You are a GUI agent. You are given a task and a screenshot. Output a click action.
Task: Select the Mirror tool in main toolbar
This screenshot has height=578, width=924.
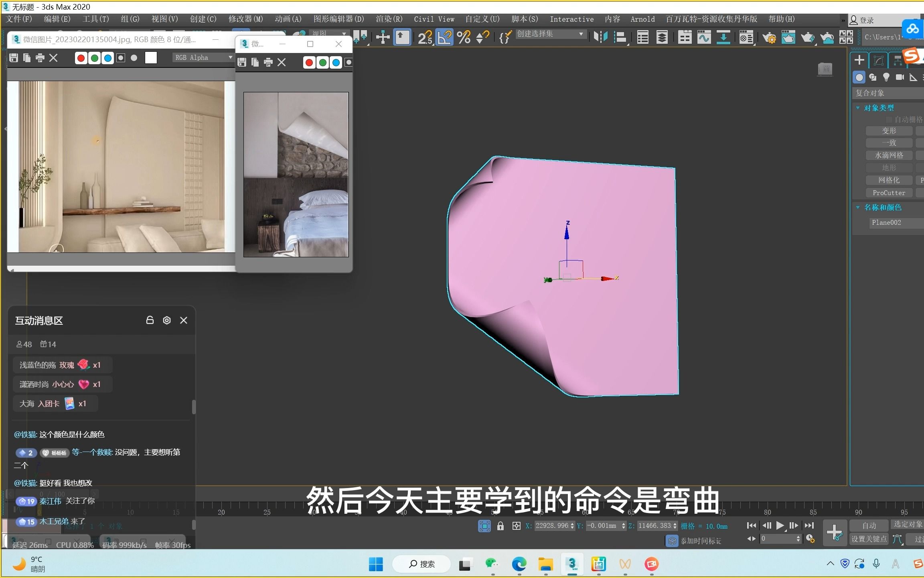pyautogui.click(x=600, y=37)
